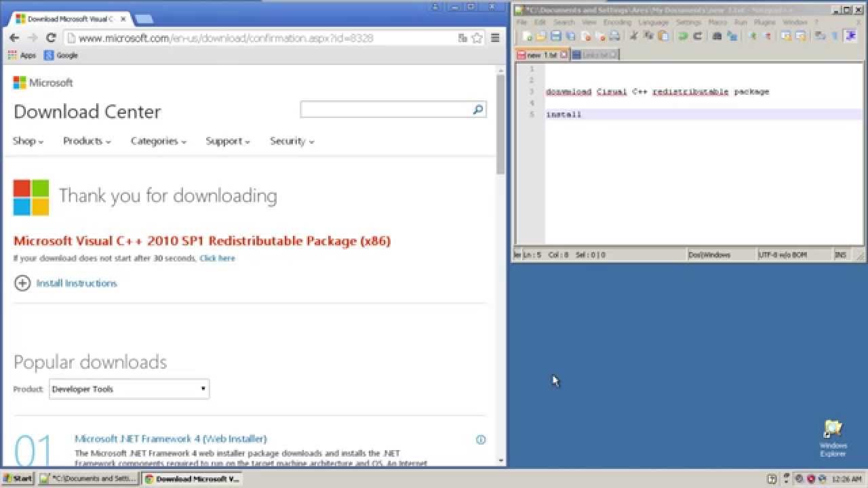Click the Chrome address bar URL
Screen dimensions: 868x488
(x=226, y=38)
